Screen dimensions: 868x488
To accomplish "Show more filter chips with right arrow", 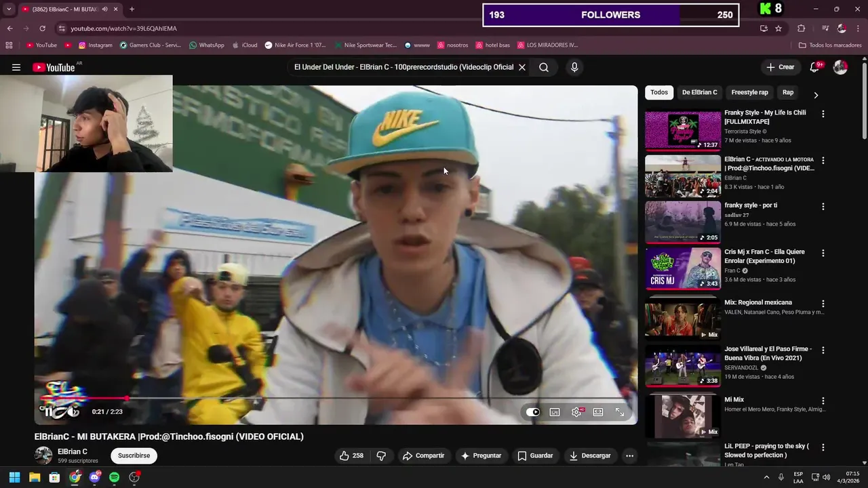I will pyautogui.click(x=816, y=95).
